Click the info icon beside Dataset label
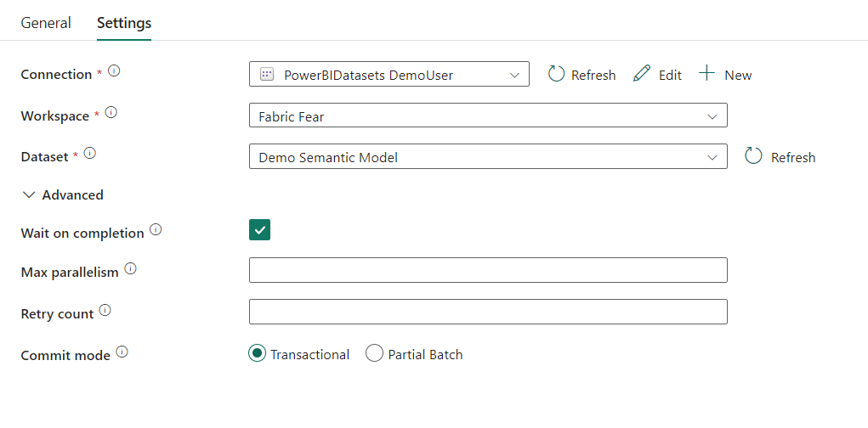The height and width of the screenshot is (428, 868). tap(90, 154)
